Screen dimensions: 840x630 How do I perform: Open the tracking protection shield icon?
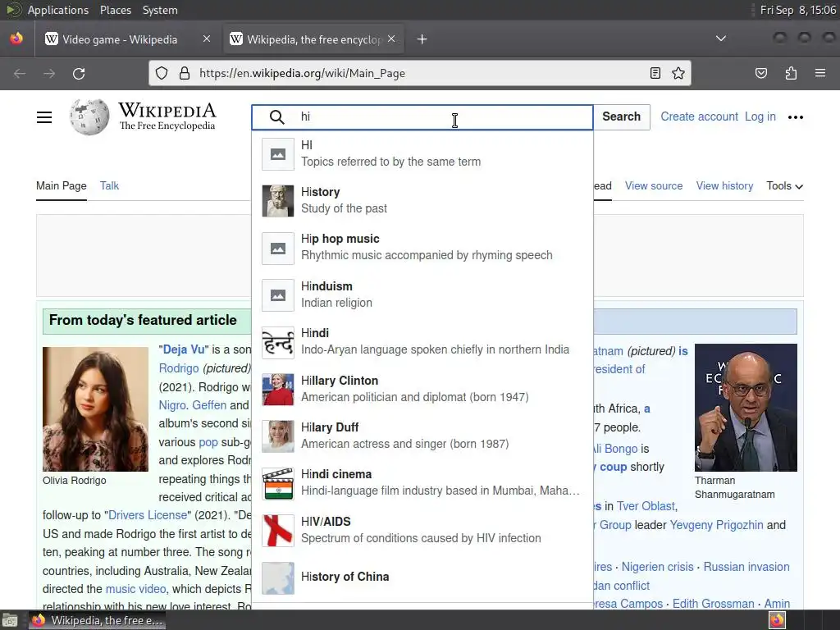coord(162,73)
